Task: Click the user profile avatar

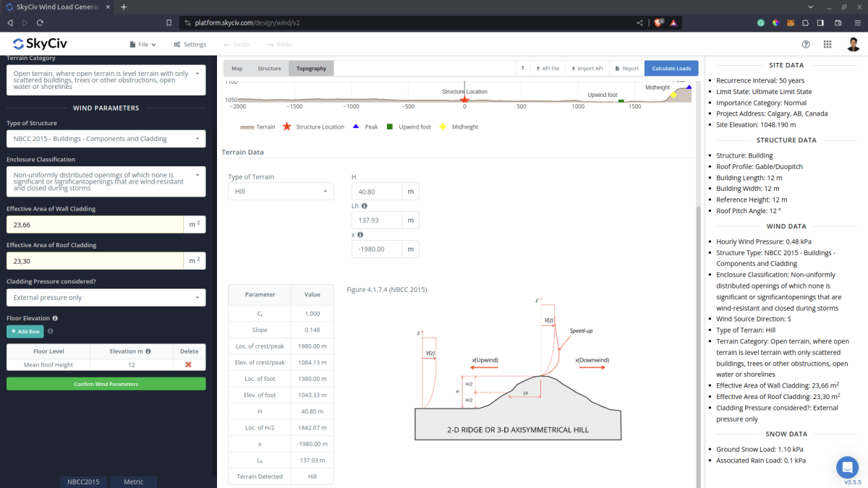Action: (854, 44)
